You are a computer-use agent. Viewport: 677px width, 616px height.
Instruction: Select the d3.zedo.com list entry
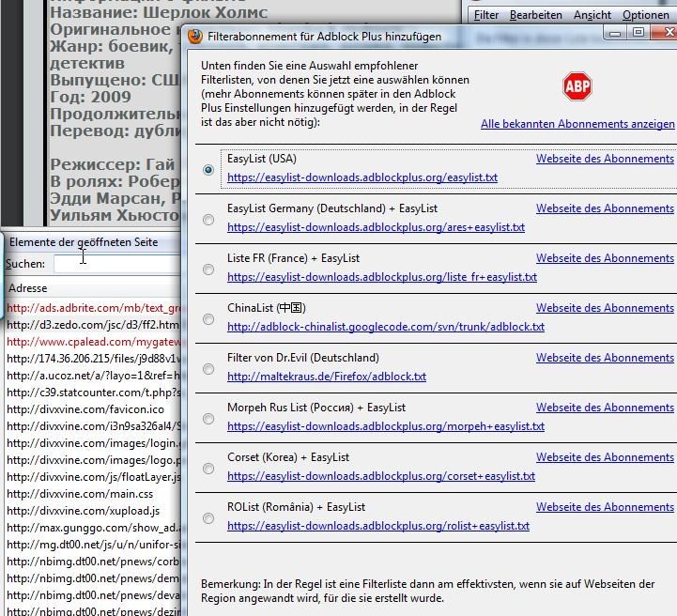[x=93, y=325]
